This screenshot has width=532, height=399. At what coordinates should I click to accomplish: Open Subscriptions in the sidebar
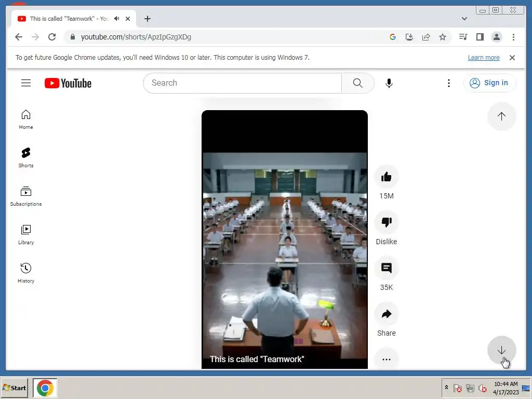(x=26, y=196)
